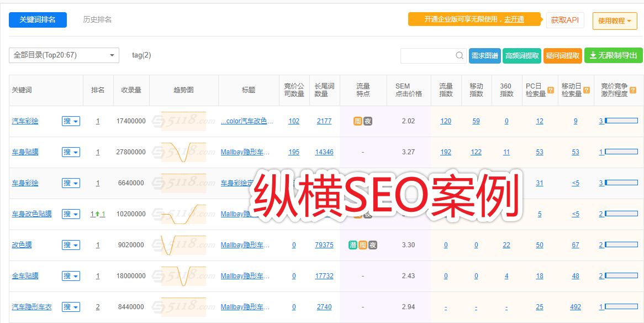Image resolution: width=644 pixels, height=323 pixels.
Task: Click the competition level bar in 汽车彩绘 row
Action: [x=621, y=121]
